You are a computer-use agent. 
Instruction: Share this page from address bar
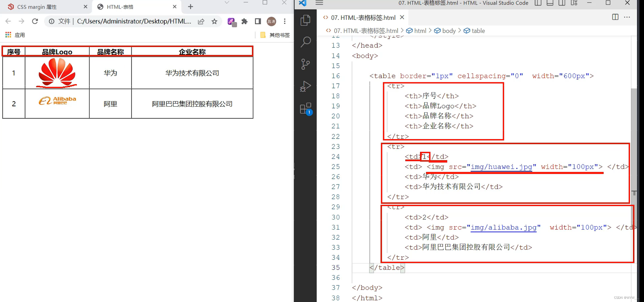[201, 21]
